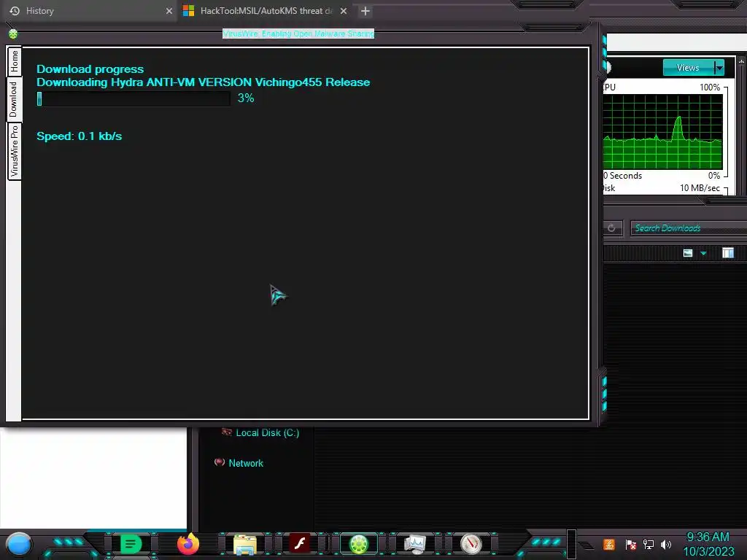Click the download progress bar
The width and height of the screenshot is (747, 560).
[x=133, y=98]
